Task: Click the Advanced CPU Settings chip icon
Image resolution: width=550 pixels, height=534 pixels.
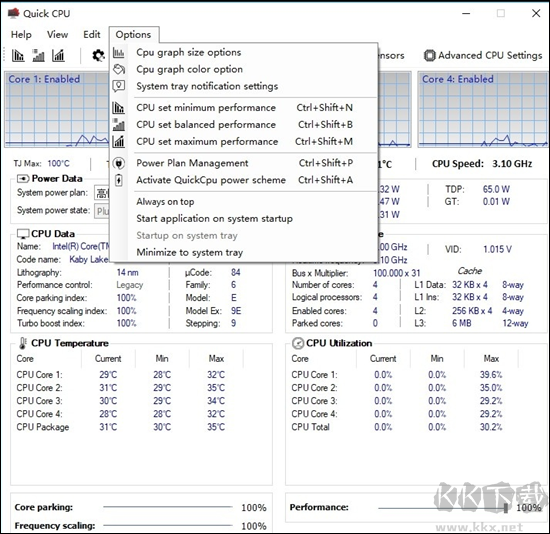Action: (x=429, y=55)
